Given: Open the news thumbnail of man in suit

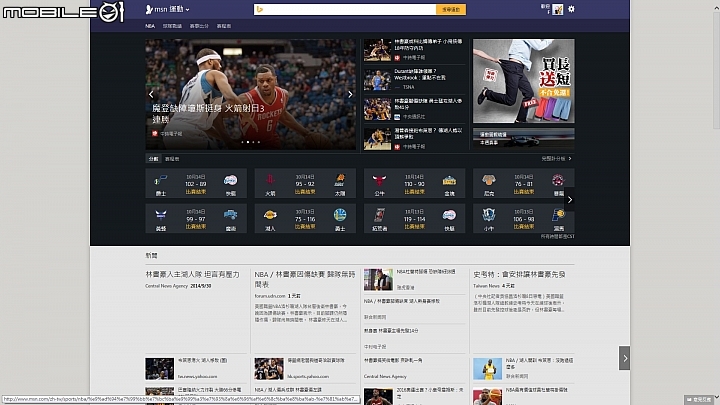Looking at the screenshot, I should point(378,280).
